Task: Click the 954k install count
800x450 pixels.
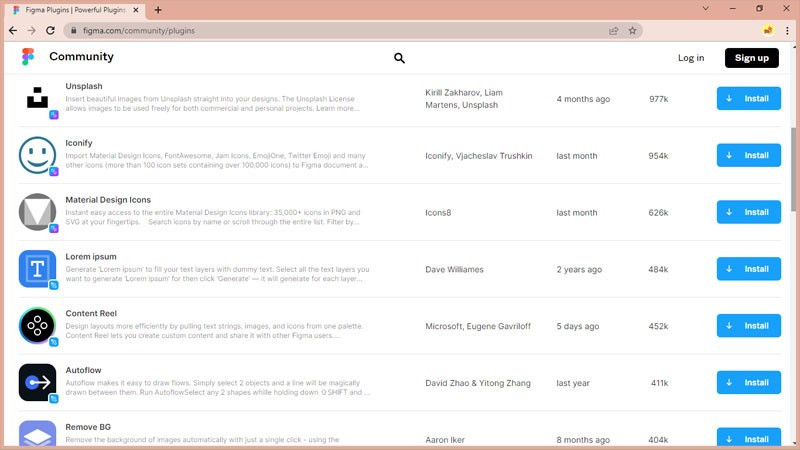Action: coord(658,156)
